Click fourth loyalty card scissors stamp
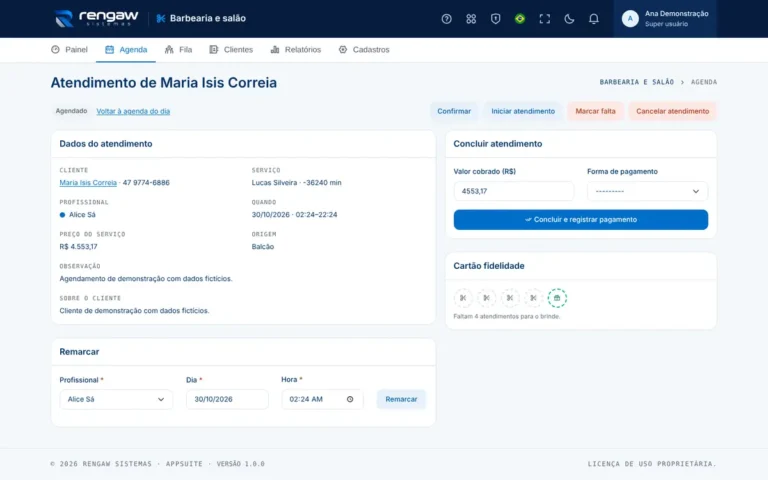The height and width of the screenshot is (480, 768). 533,298
